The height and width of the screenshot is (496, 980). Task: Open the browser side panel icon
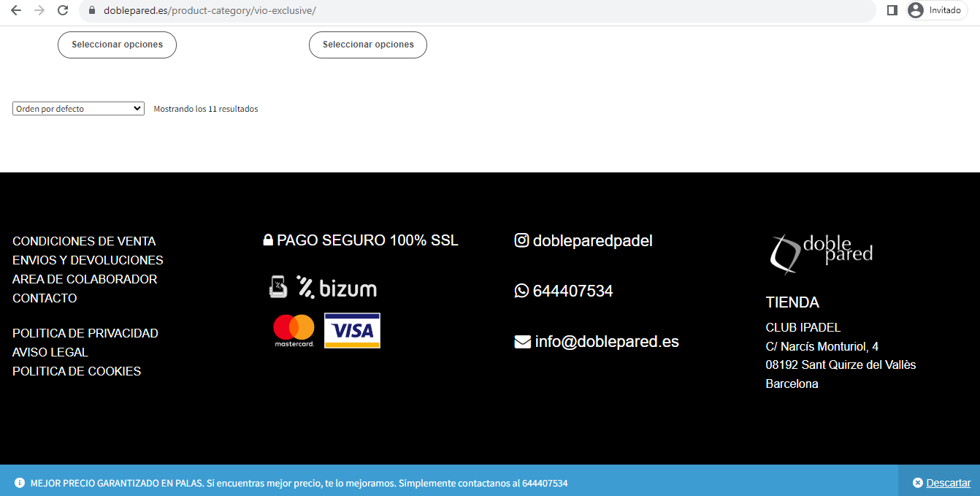pos(892,10)
